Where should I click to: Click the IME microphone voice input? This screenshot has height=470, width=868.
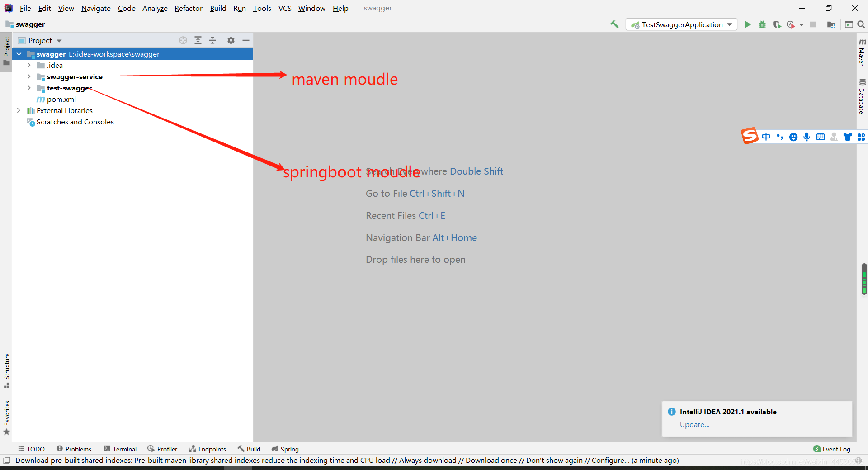coord(807,137)
